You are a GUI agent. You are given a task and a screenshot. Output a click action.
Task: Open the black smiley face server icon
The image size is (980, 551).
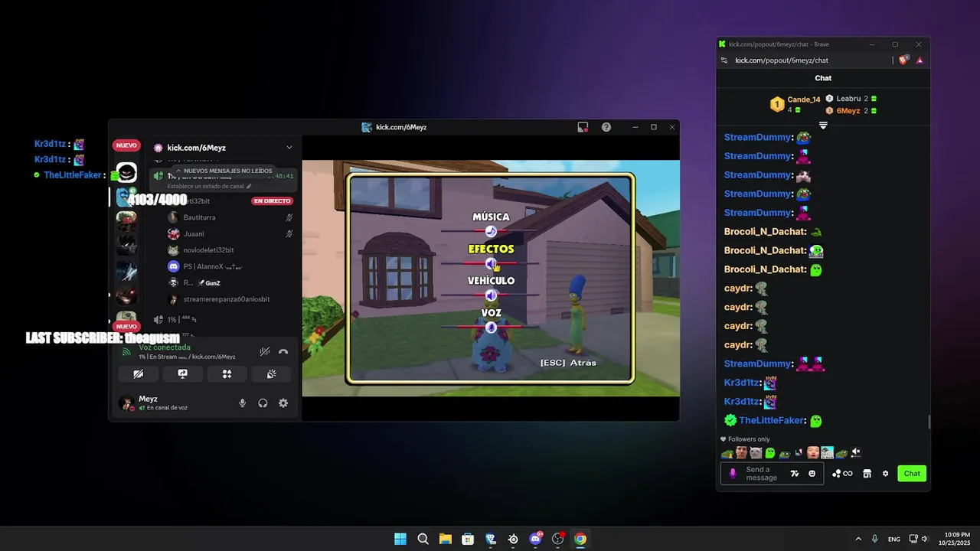[126, 173]
